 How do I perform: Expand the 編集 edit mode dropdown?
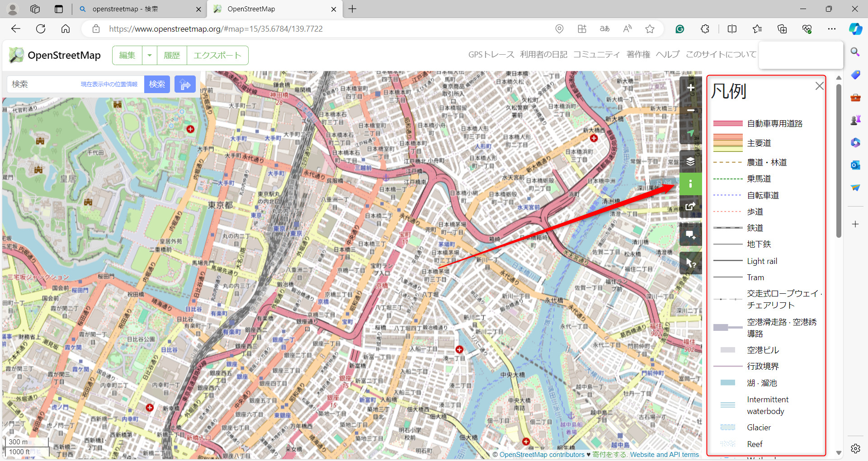pyautogui.click(x=150, y=55)
